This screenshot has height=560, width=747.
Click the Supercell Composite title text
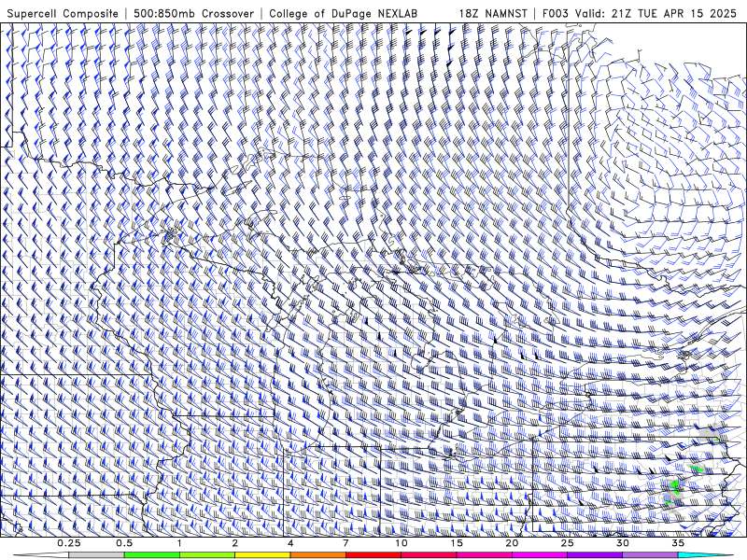pos(63,13)
